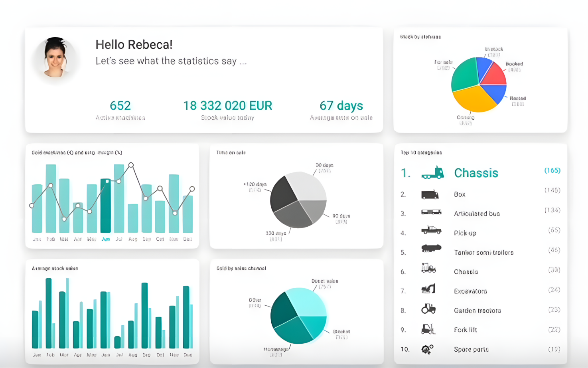The width and height of the screenshot is (588, 368).
Task: Click the Tanker semi-trailers icon
Action: pos(431,249)
